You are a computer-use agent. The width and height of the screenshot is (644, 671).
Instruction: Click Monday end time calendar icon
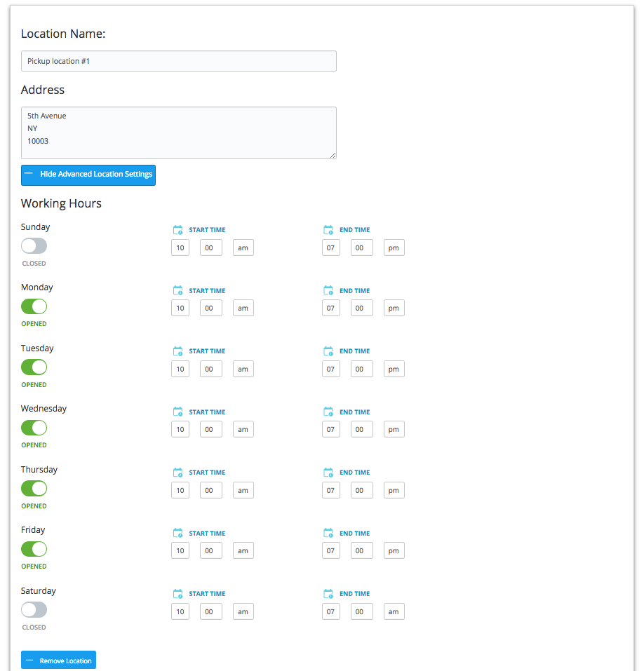(328, 290)
